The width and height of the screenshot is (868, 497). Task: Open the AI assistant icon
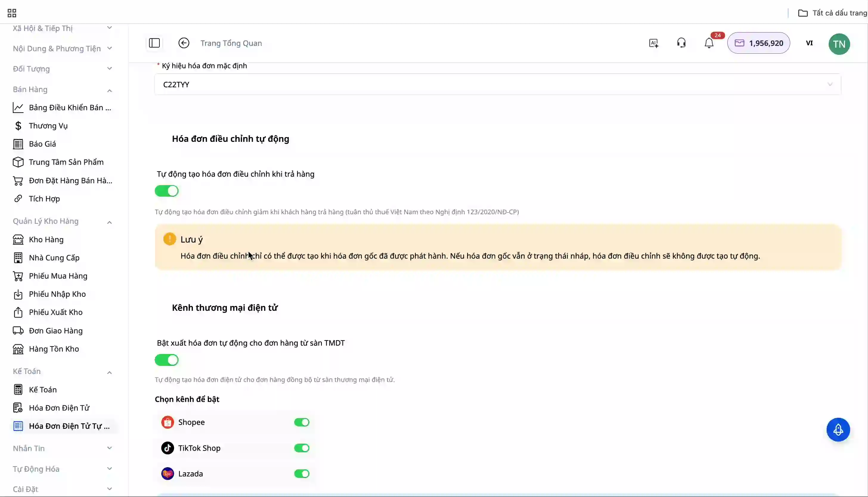pos(654,43)
